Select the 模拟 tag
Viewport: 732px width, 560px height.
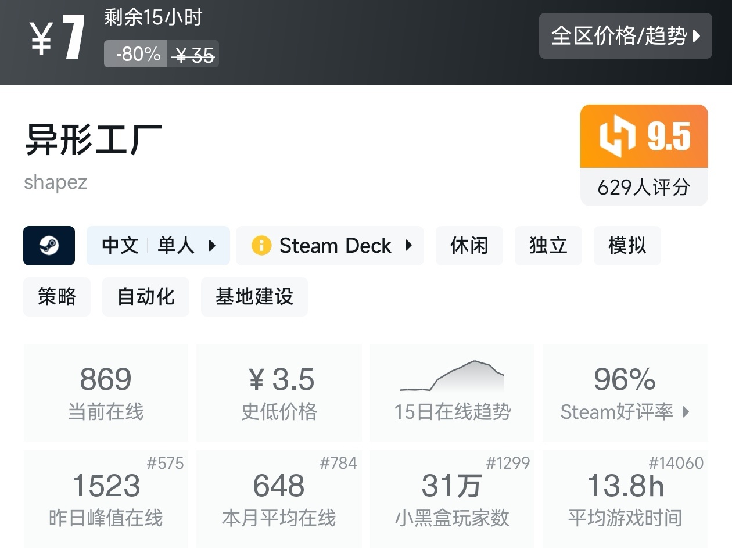(x=627, y=246)
